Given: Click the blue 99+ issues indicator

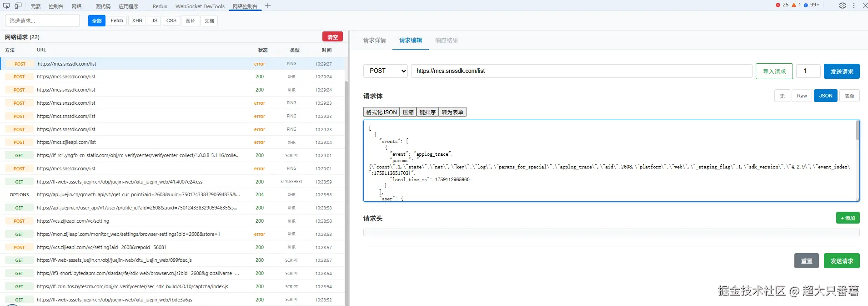Looking at the screenshot, I should [x=812, y=5].
